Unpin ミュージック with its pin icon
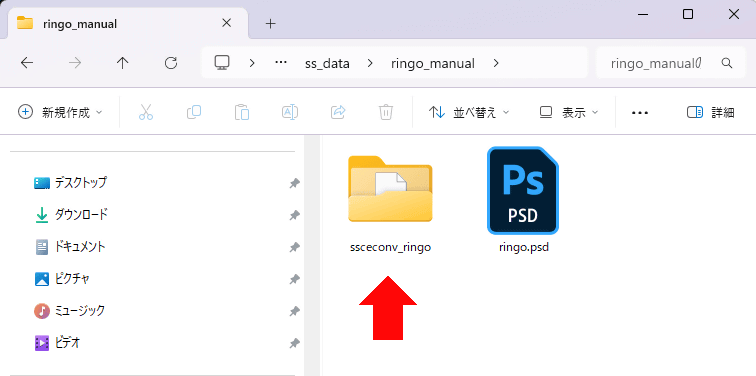 pos(294,311)
